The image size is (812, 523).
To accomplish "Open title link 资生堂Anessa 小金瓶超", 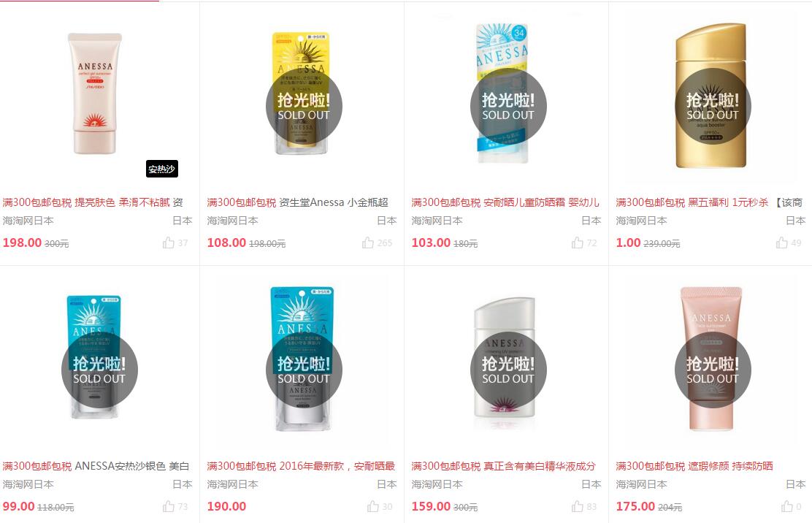I will [x=334, y=202].
